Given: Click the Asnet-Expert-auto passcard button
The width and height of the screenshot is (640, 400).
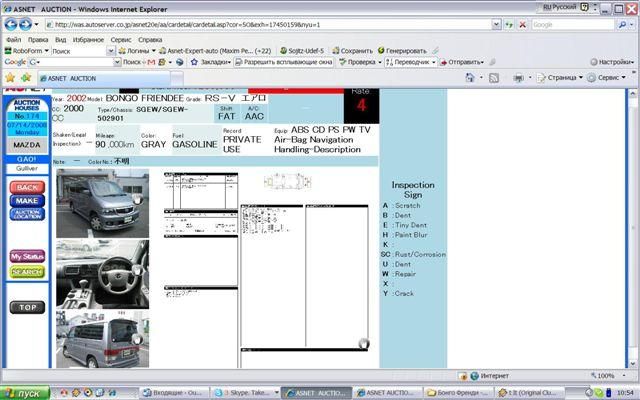Looking at the screenshot, I should pyautogui.click(x=215, y=51).
